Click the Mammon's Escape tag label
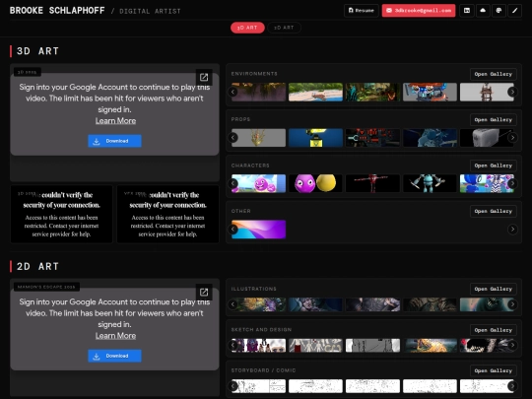Image resolution: width=532 pixels, height=399 pixels. (x=46, y=287)
